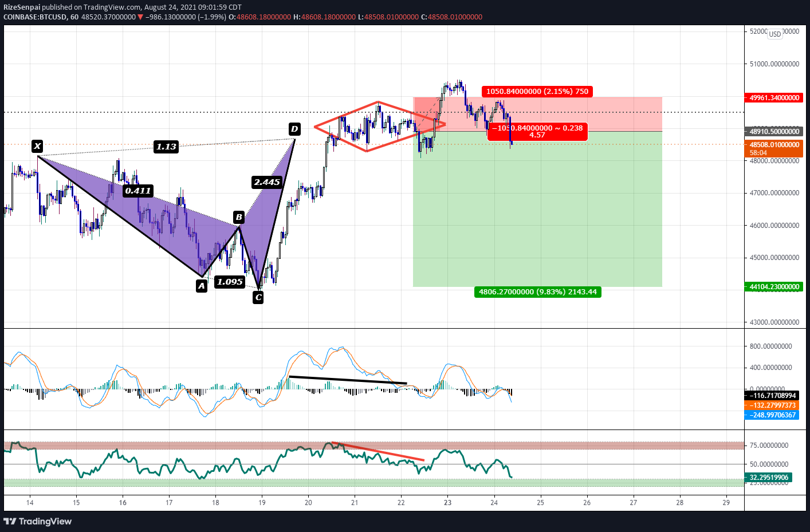Screen dimensions: 810x532
Task: Select the B point label of harmonic pattern
Action: 239,217
